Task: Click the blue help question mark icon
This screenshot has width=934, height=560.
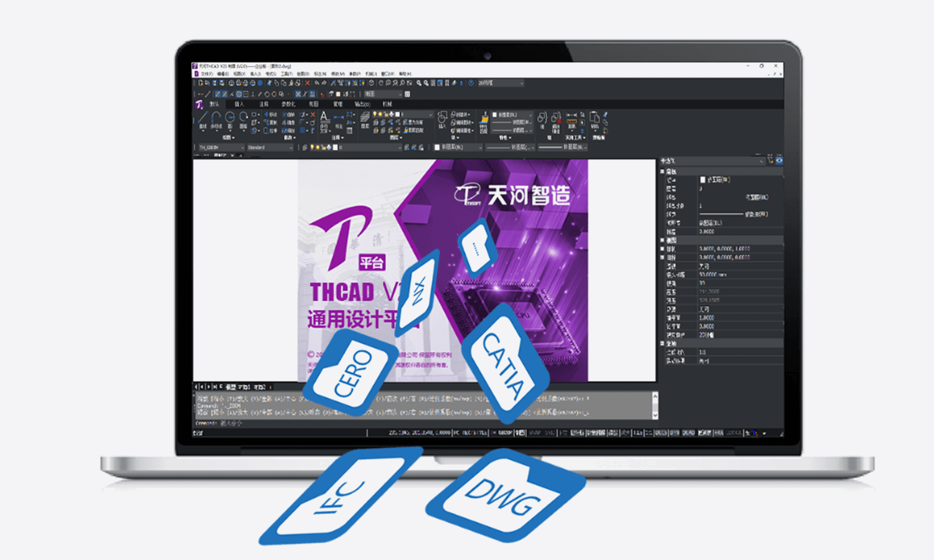Action: click(x=471, y=83)
